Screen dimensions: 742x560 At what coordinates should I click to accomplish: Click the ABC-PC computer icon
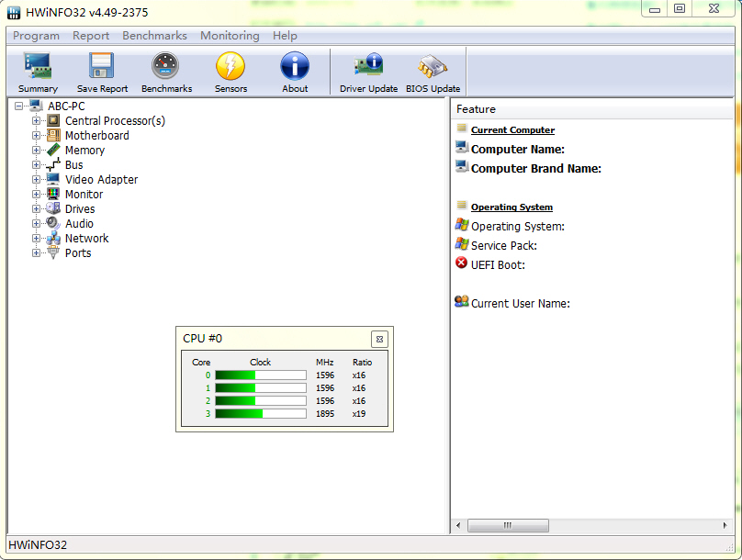click(x=37, y=106)
